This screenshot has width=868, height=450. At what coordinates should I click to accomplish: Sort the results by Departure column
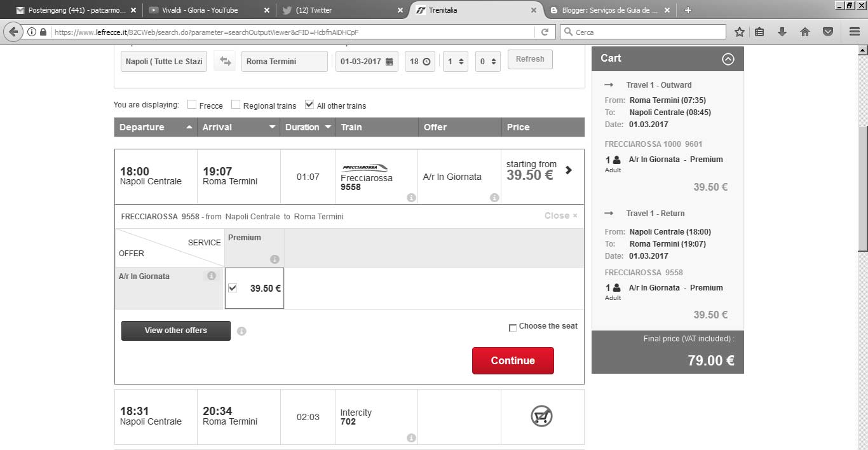pyautogui.click(x=156, y=127)
